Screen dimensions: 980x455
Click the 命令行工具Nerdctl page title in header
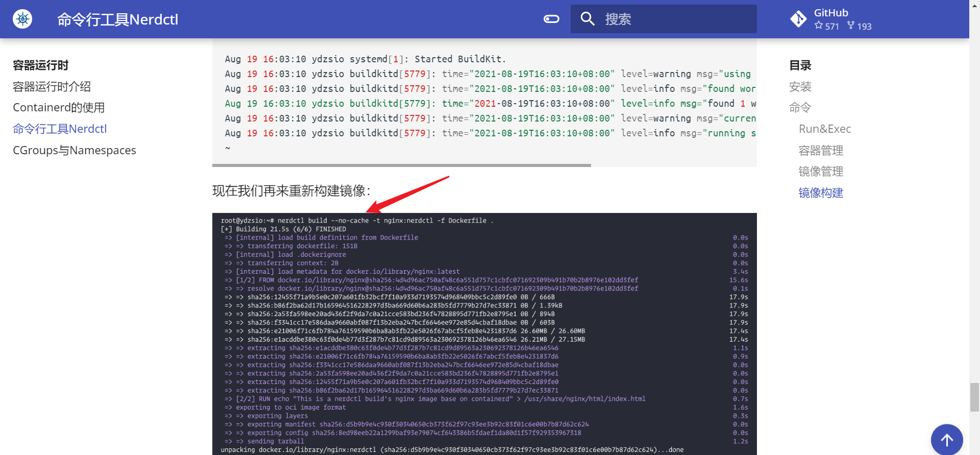click(118, 19)
